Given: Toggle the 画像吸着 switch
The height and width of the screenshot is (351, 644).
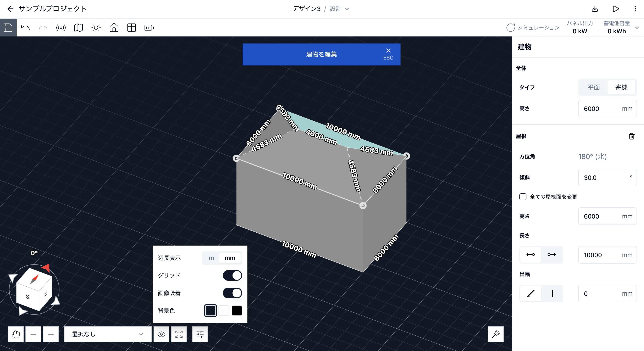Looking at the screenshot, I should click(232, 293).
